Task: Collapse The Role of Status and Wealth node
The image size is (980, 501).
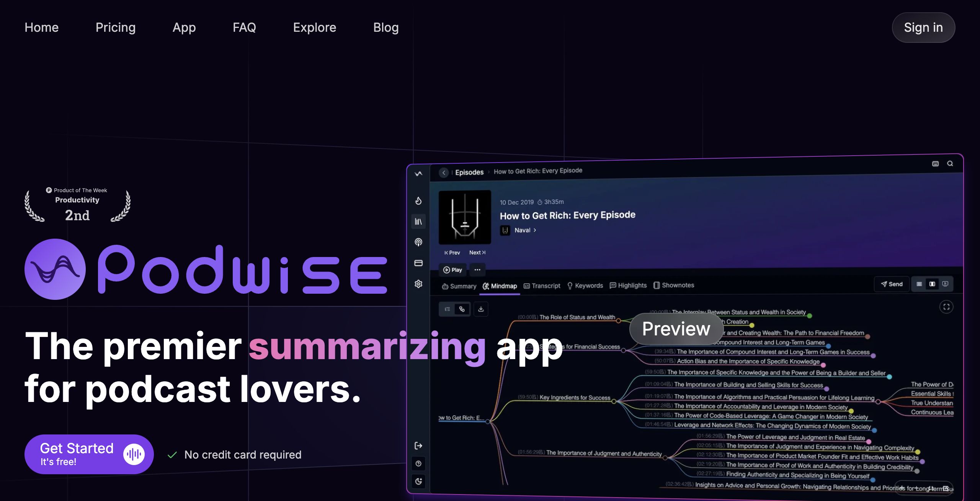Action: click(619, 321)
